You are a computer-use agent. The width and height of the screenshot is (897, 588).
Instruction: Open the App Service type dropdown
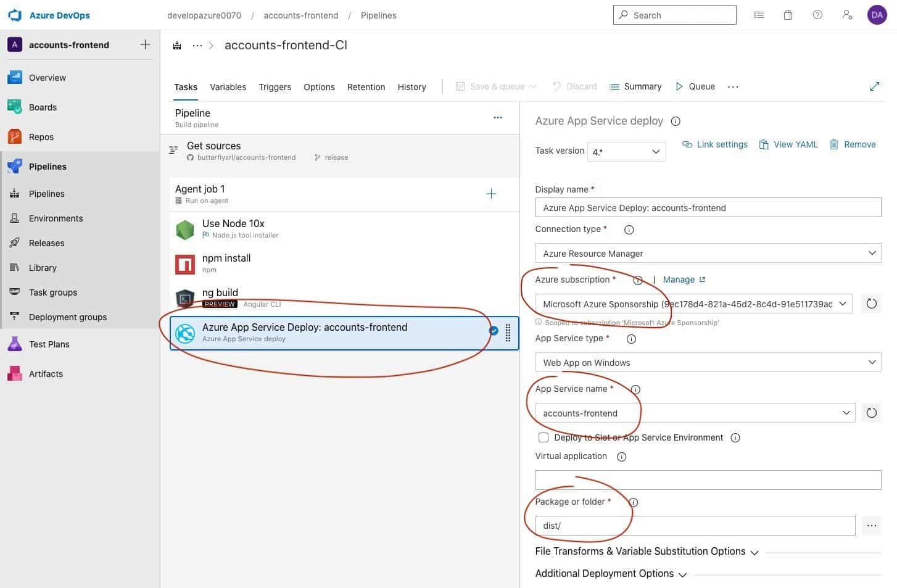[x=708, y=362]
